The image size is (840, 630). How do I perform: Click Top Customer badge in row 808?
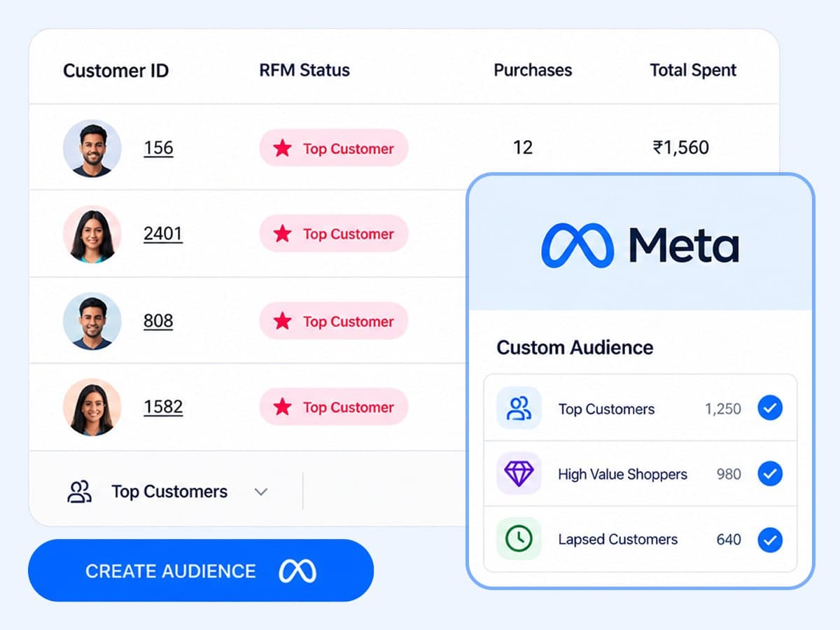(x=334, y=321)
